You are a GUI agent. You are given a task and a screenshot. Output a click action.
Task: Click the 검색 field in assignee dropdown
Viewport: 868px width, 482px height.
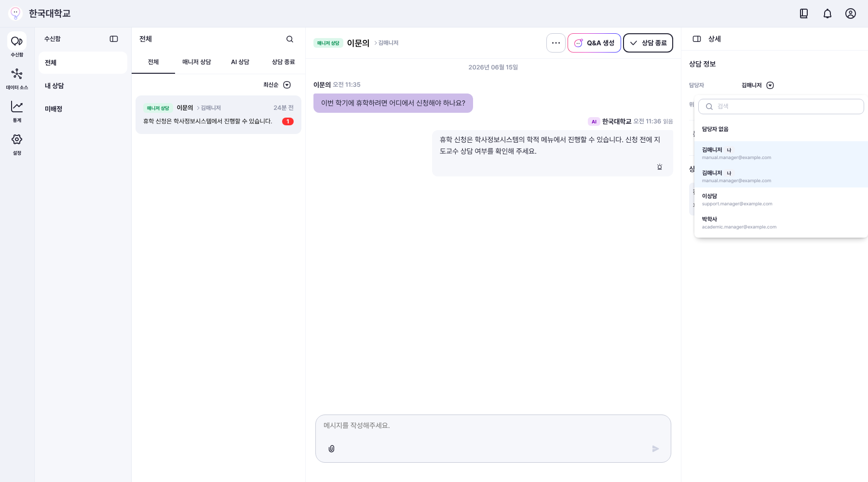pos(781,107)
